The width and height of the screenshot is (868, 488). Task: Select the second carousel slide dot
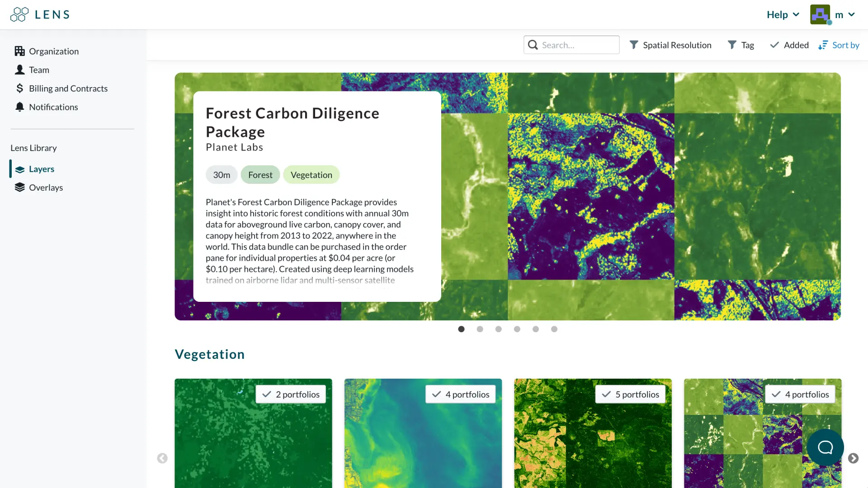480,329
